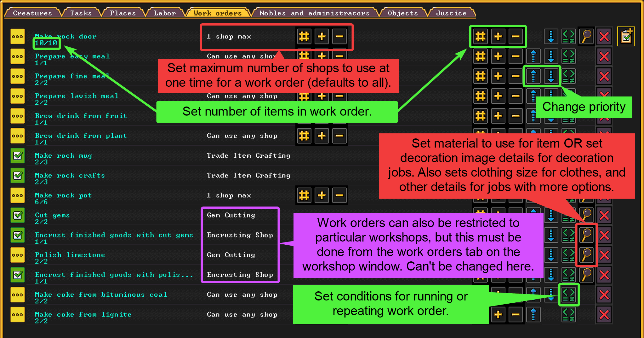Move Prepare fine meal order up in priority

(533, 76)
